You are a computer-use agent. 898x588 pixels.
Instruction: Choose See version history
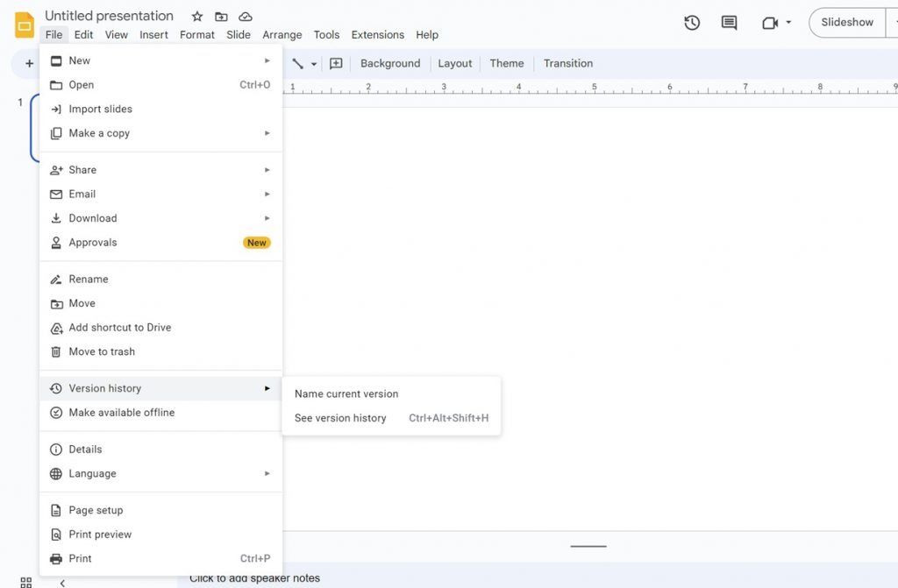point(391,418)
